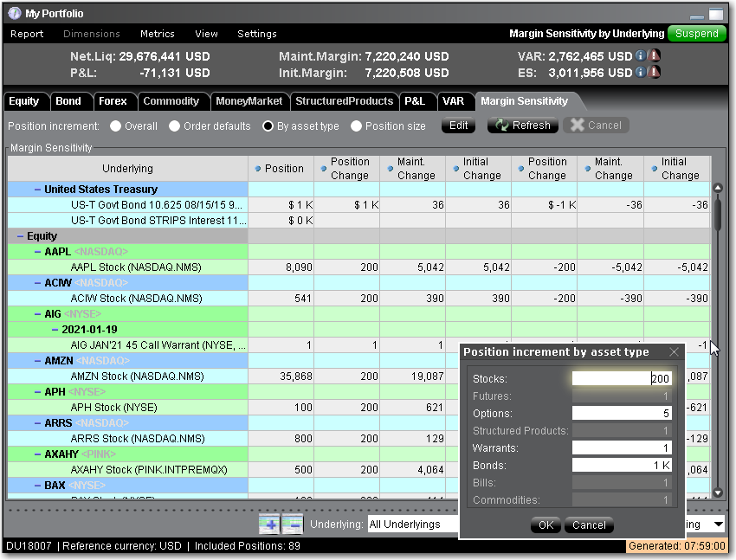Click the table's vertical scrollbar up arrow
Image resolution: width=736 pixels, height=560 pixels.
click(x=717, y=188)
